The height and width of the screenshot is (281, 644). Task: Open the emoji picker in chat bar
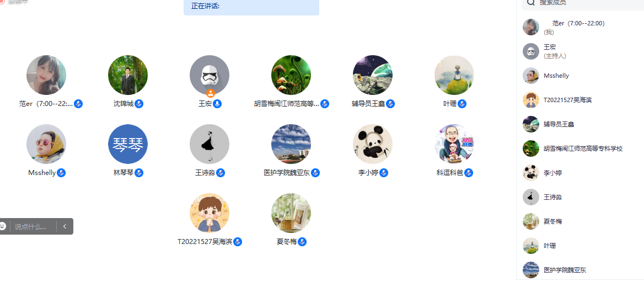point(2,226)
